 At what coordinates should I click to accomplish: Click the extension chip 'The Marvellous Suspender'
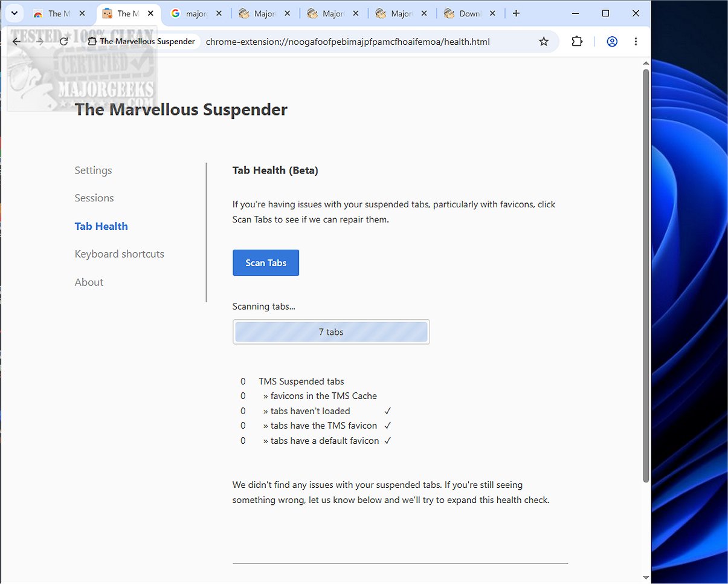pyautogui.click(x=142, y=42)
